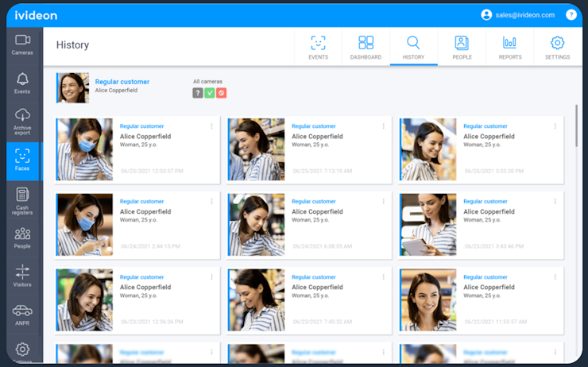Viewport: 588px width, 367px height.
Task: Switch to the EVENTS tab
Action: click(318, 47)
